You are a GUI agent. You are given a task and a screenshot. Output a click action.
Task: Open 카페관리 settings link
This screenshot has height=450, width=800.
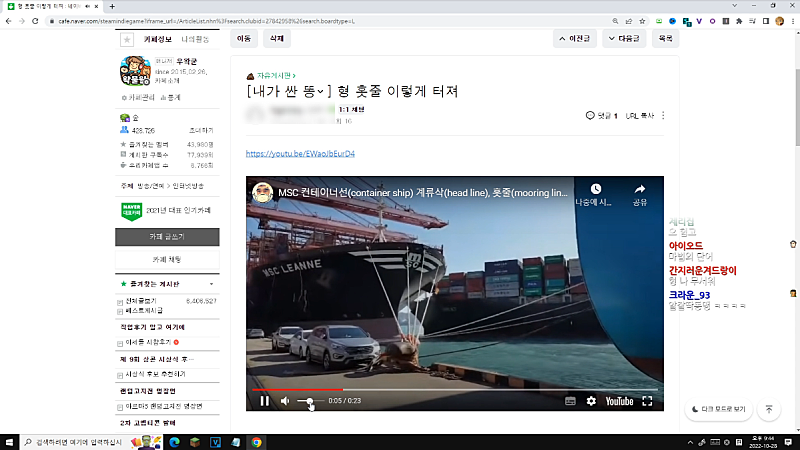tap(138, 97)
